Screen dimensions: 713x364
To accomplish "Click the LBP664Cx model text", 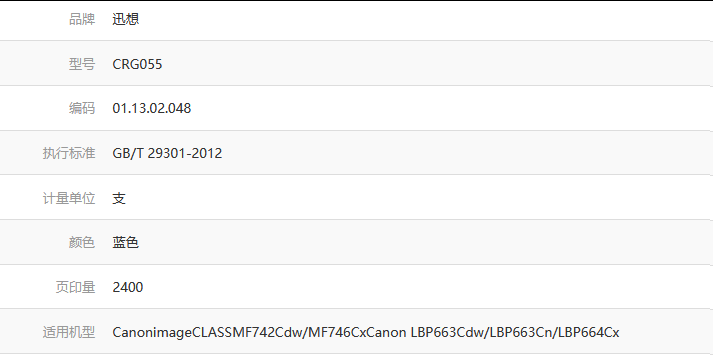I will point(588,332).
